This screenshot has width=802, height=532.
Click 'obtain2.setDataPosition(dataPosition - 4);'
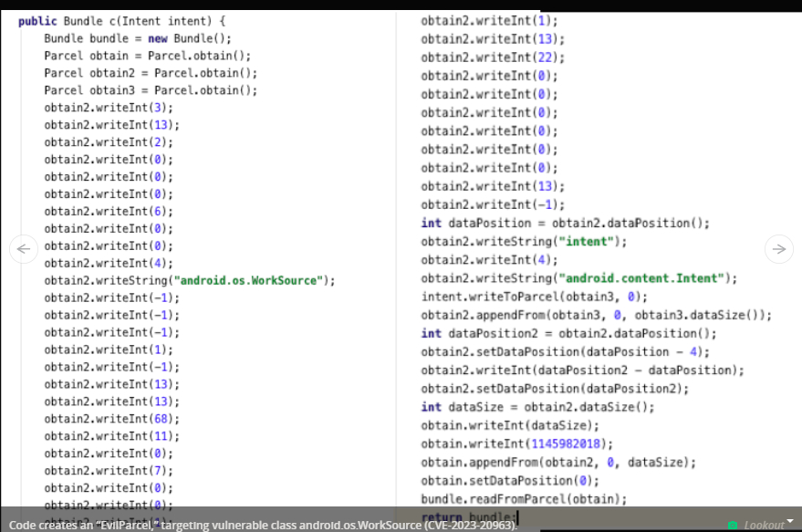coord(565,352)
